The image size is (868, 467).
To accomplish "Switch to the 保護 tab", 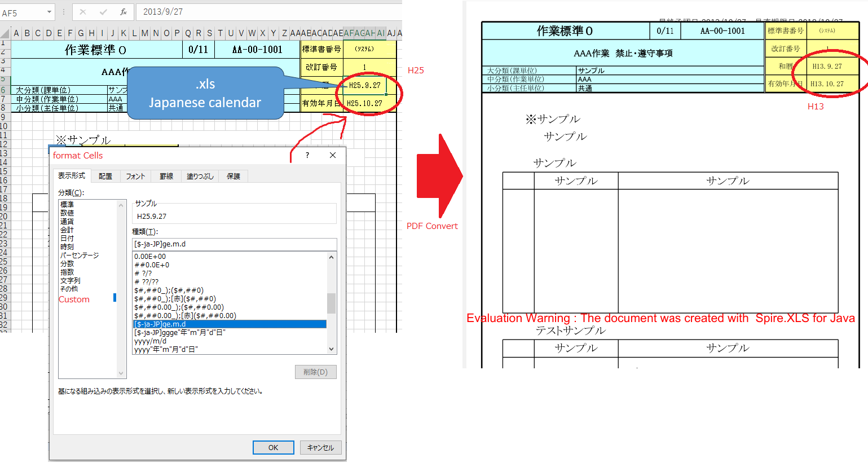I will coord(233,177).
